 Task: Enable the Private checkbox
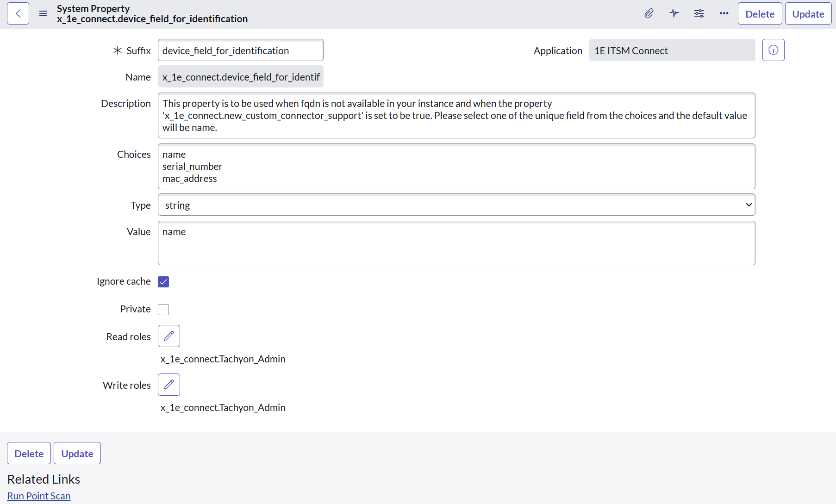[x=163, y=310]
